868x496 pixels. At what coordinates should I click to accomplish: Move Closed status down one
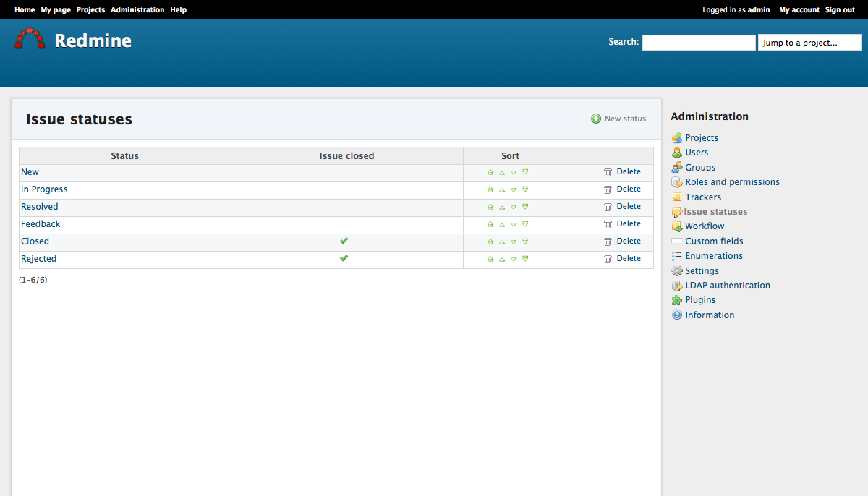coord(514,241)
